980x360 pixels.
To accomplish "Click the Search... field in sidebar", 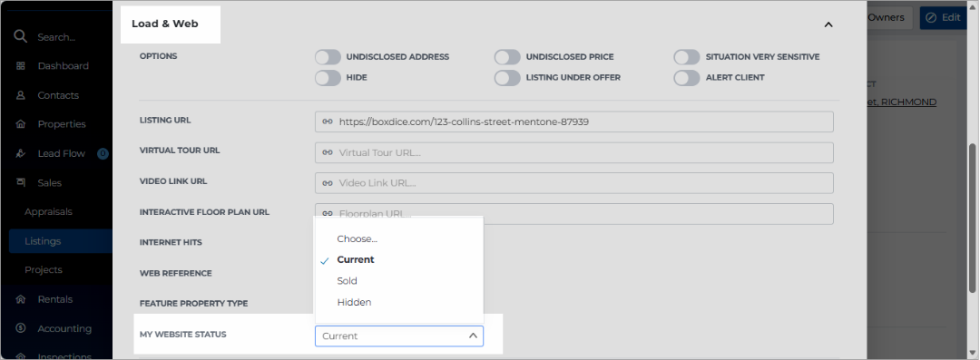I will pyautogui.click(x=56, y=37).
